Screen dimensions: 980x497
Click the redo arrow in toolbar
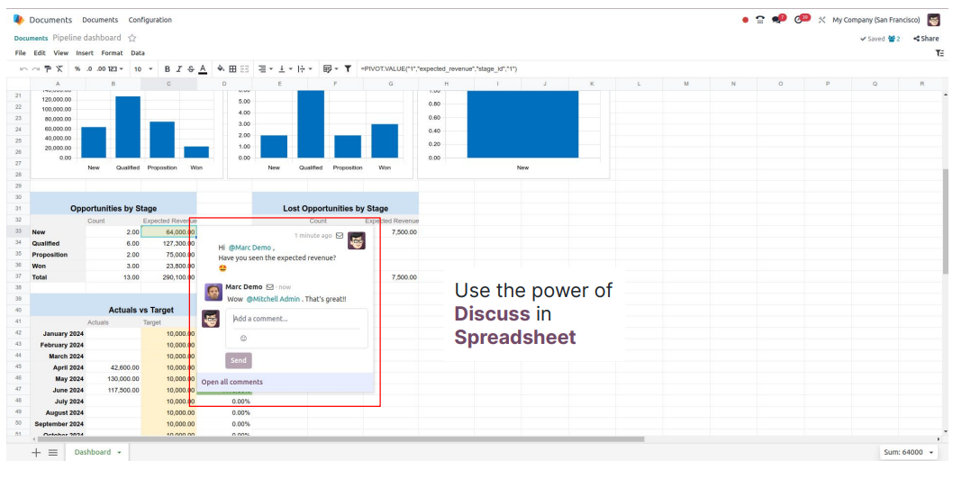[x=35, y=69]
